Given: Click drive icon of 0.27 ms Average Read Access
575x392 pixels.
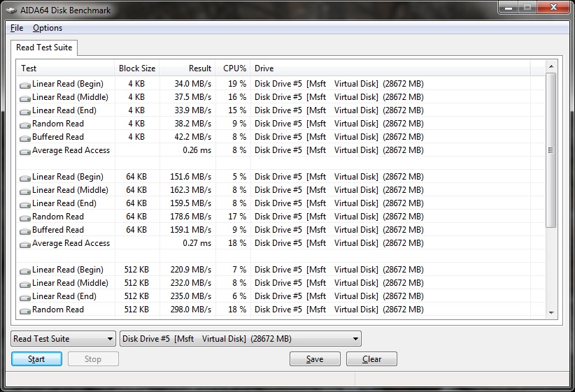Looking at the screenshot, I should (x=25, y=245).
